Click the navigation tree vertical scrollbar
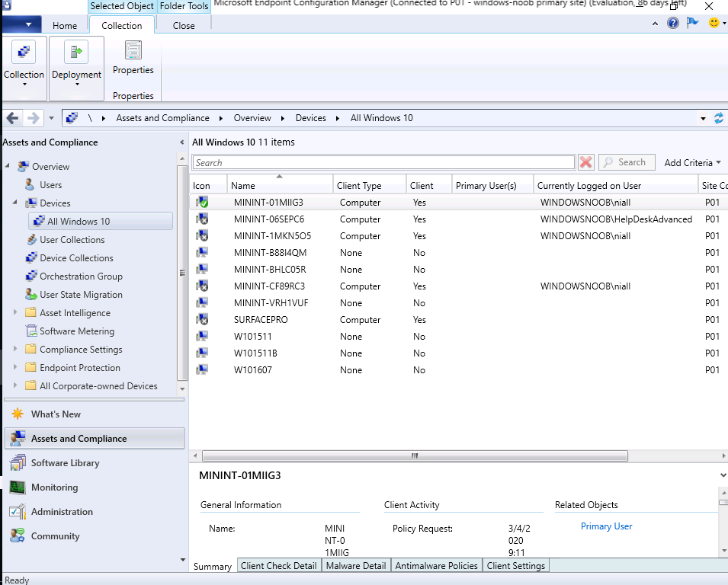The height and width of the screenshot is (585, 728). [x=182, y=273]
